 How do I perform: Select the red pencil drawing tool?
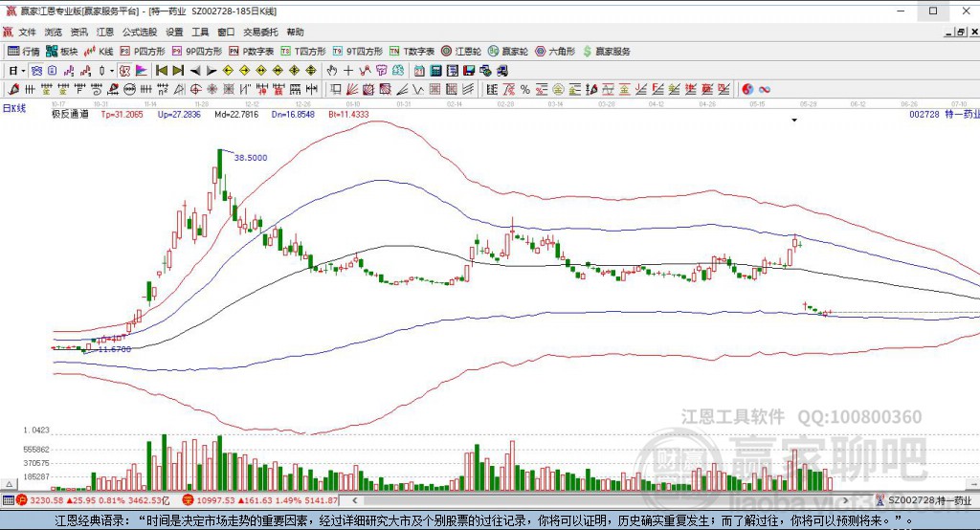(13, 89)
